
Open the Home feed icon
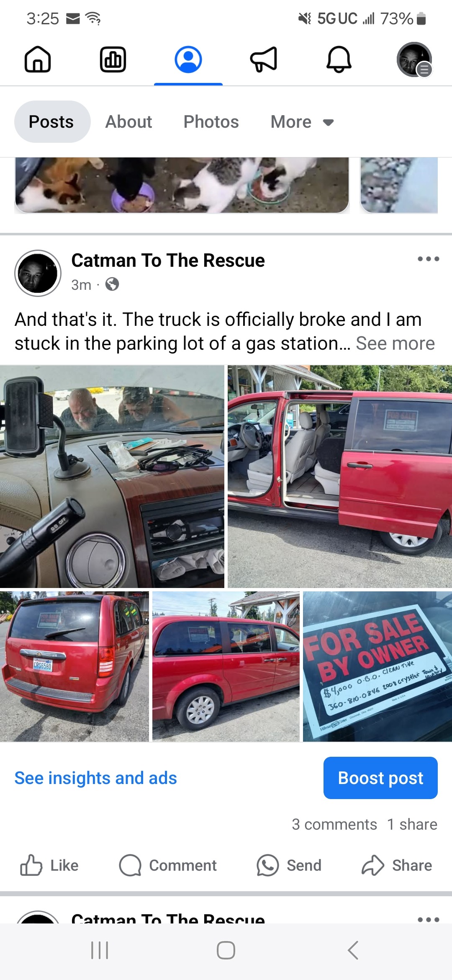(x=38, y=59)
